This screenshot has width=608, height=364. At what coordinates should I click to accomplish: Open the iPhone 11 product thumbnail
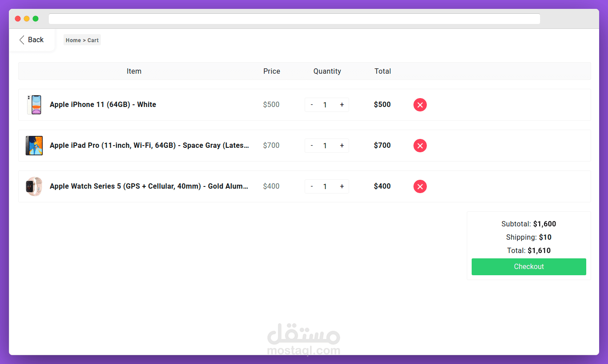click(34, 105)
